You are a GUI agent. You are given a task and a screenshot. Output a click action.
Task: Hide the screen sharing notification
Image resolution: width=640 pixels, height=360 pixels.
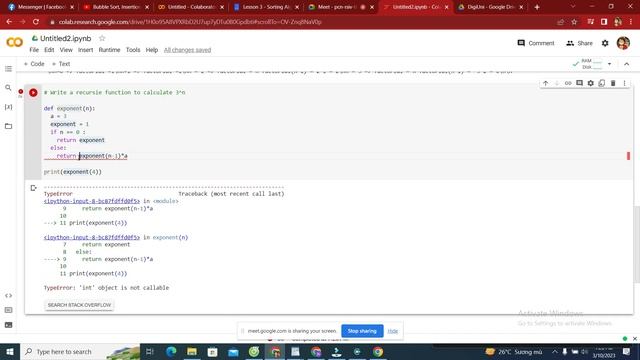click(393, 331)
